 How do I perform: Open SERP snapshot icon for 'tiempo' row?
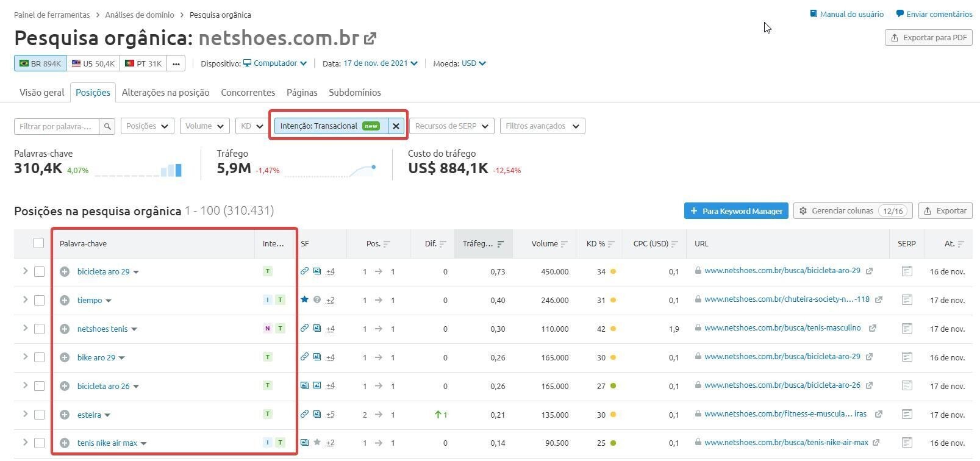point(907,300)
